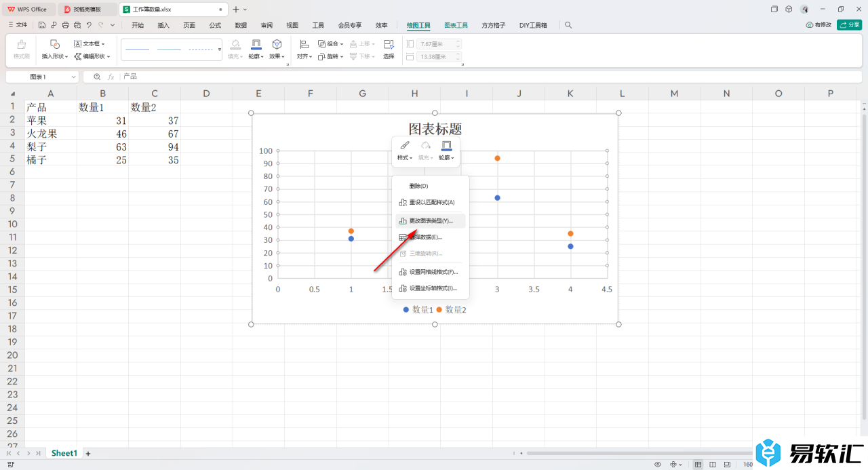Click the Page Layout view icon in status bar

pyautogui.click(x=713, y=465)
